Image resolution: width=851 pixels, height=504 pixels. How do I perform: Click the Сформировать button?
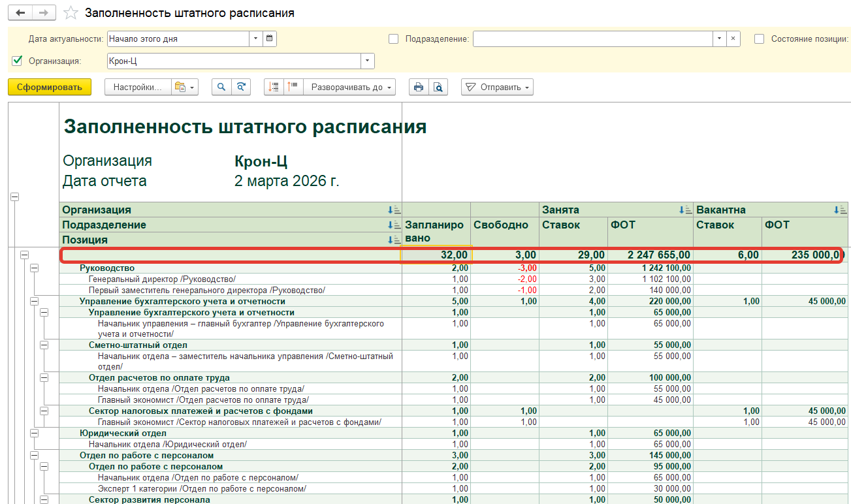pyautogui.click(x=49, y=87)
